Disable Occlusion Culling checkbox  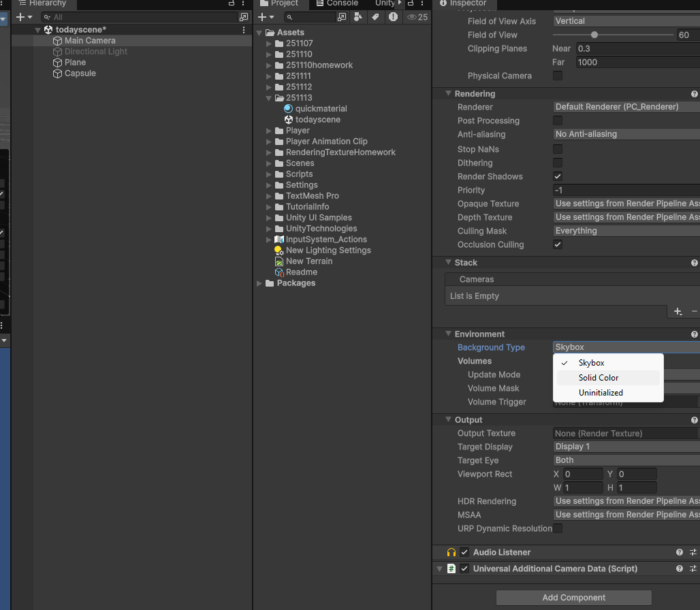558,244
